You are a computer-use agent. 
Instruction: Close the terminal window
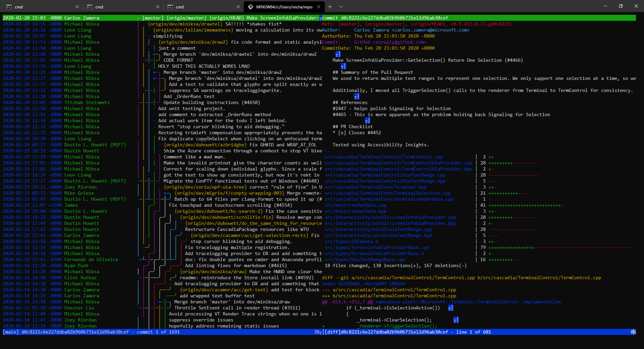[x=636, y=6]
